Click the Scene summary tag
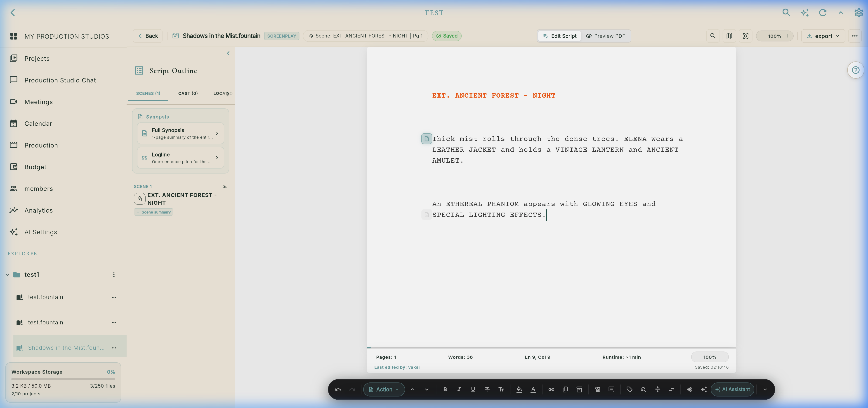 tap(154, 212)
